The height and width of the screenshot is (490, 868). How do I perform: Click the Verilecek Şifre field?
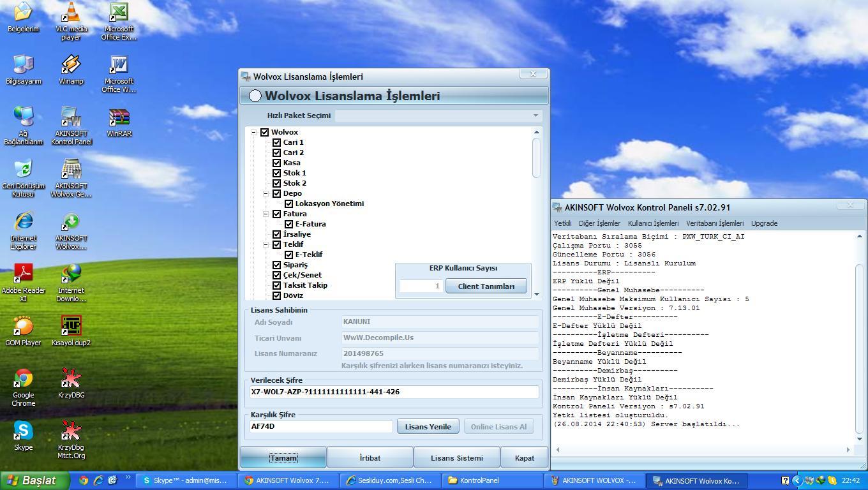pos(394,392)
